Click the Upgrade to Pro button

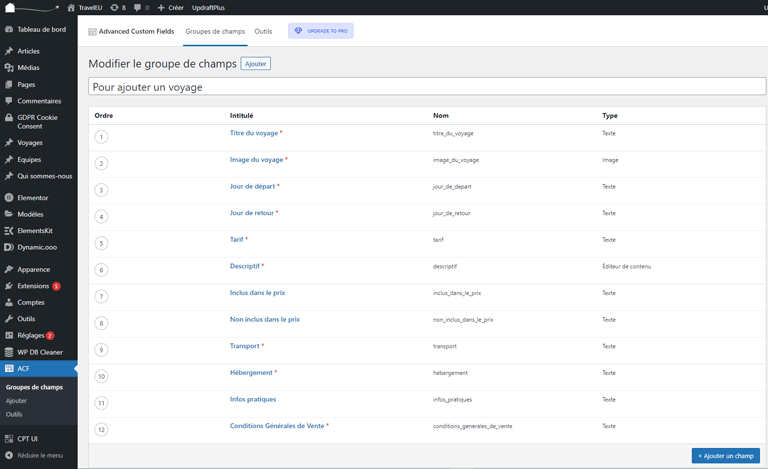pyautogui.click(x=321, y=31)
